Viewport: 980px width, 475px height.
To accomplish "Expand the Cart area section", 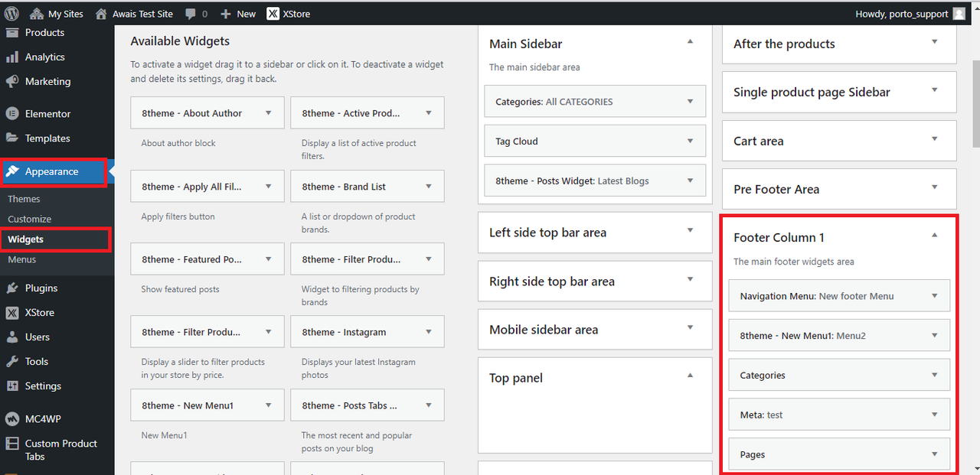I will click(x=934, y=138).
